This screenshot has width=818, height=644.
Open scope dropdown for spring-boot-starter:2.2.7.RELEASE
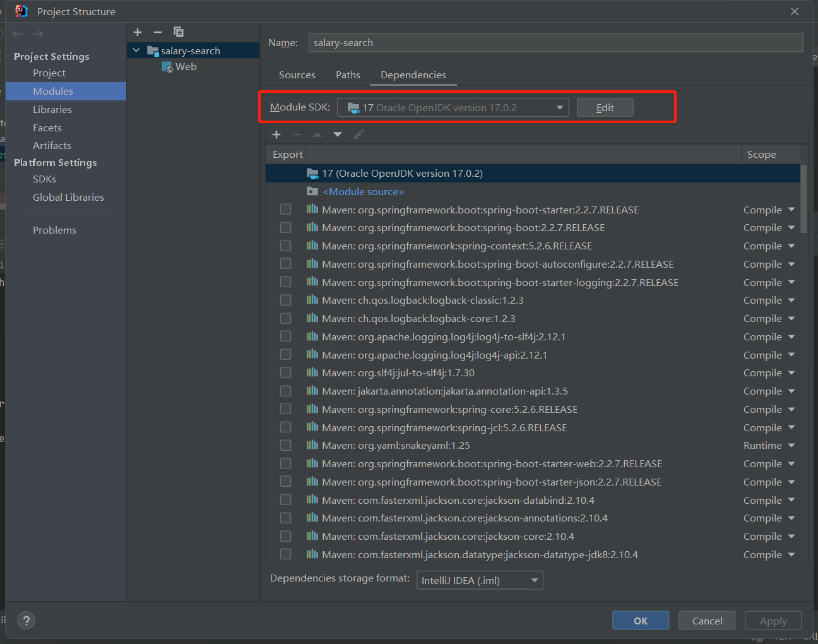pyautogui.click(x=791, y=210)
